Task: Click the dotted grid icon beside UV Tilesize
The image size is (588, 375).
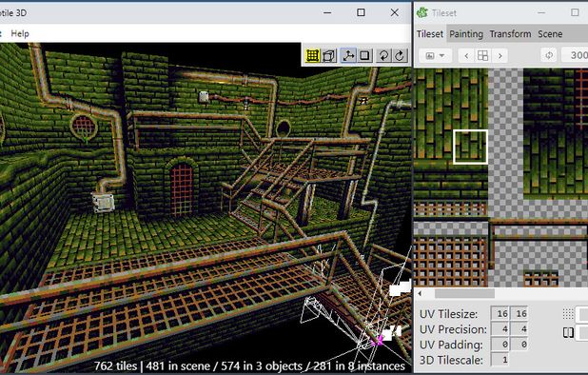Action: point(568,314)
